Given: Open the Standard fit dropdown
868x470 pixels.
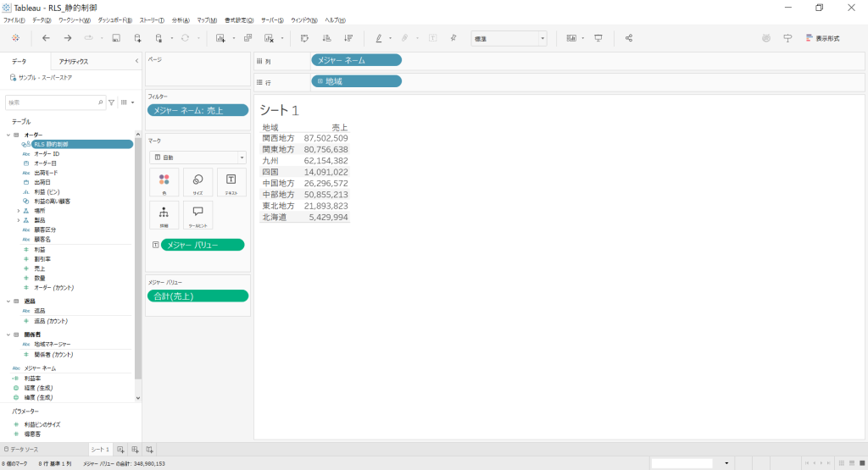Looking at the screenshot, I should 509,38.
